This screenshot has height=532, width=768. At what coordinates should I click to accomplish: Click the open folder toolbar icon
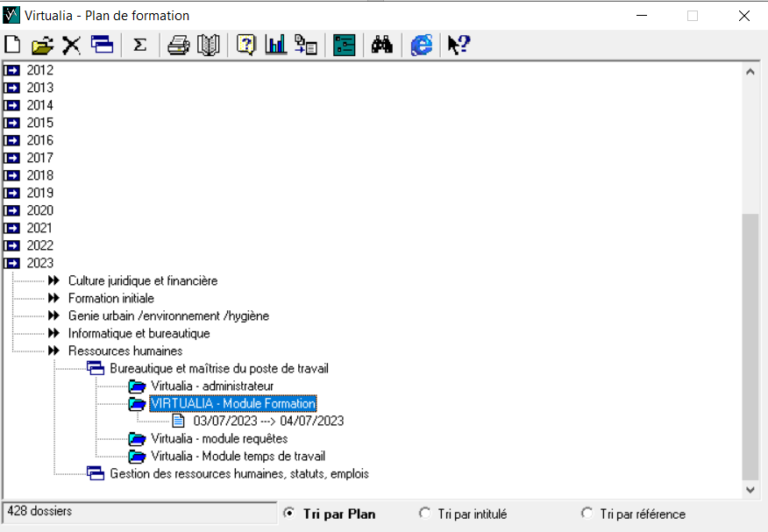coord(42,46)
